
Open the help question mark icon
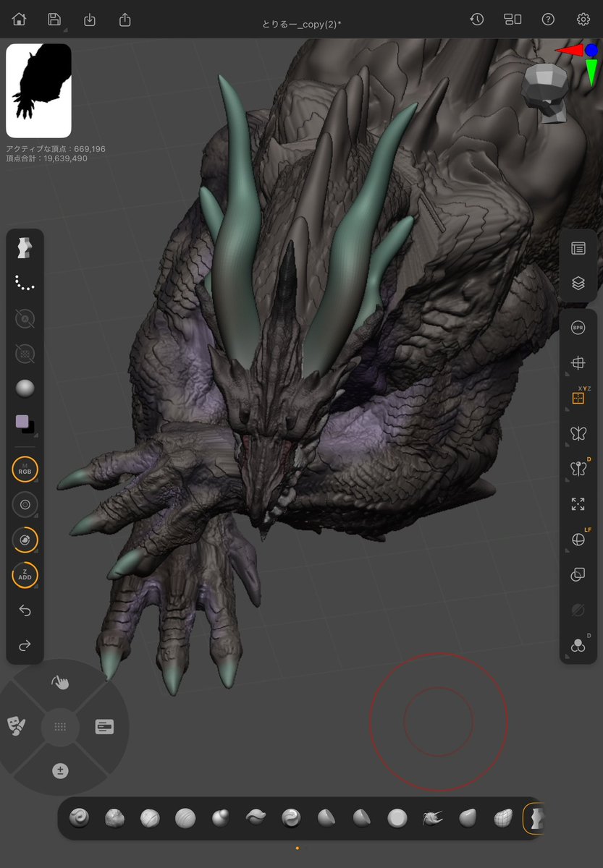548,20
